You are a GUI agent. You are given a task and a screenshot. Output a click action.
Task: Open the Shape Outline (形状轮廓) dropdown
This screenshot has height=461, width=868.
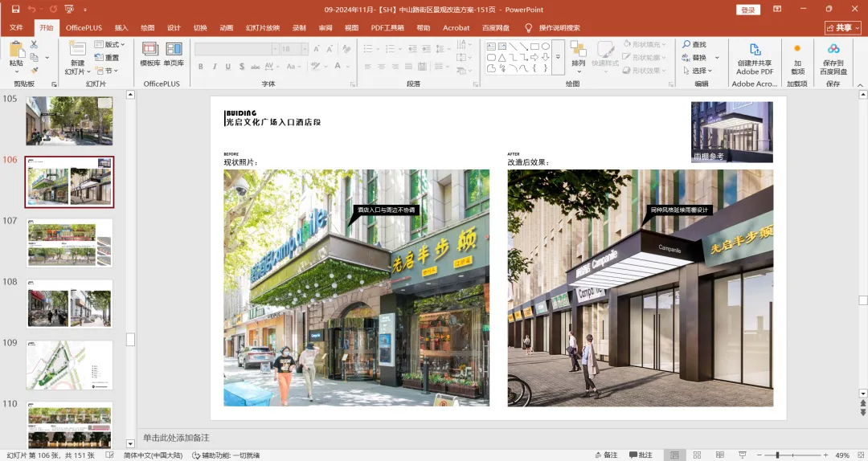[x=645, y=58]
